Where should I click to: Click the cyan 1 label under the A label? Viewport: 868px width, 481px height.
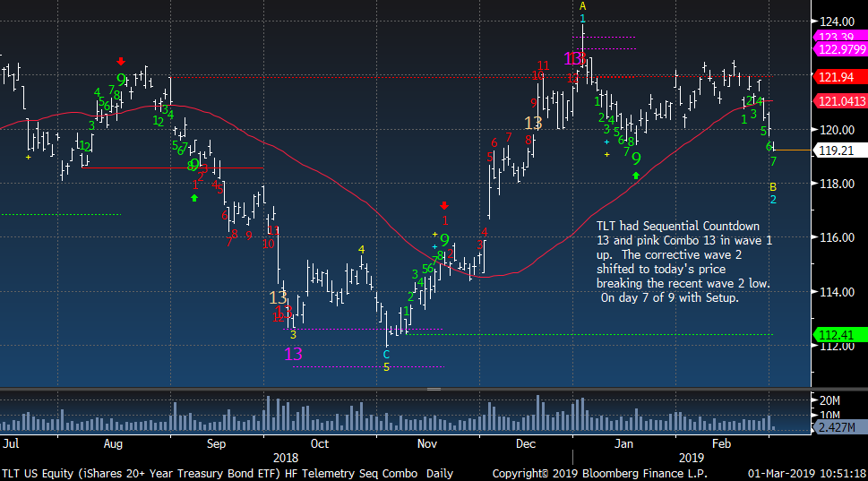(x=582, y=19)
